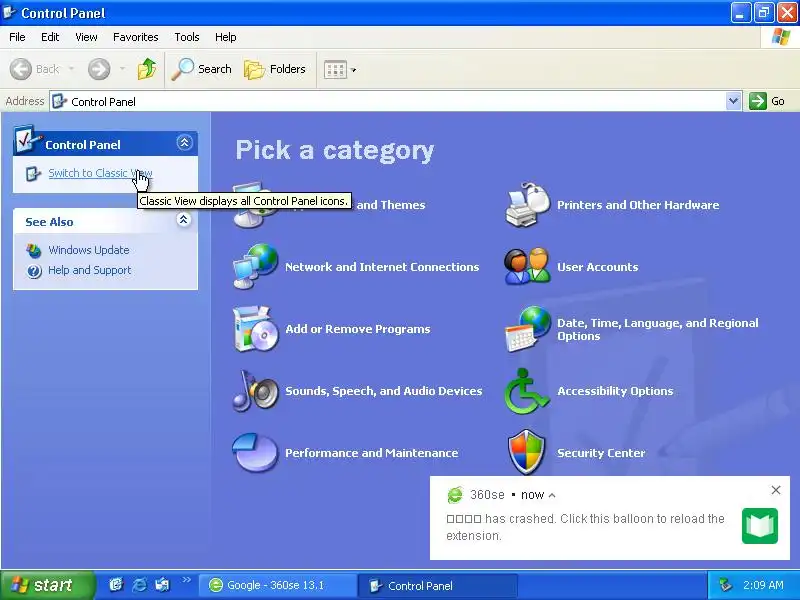The height and width of the screenshot is (600, 800).
Task: Click the User Accounts people icon
Action: pos(528,266)
